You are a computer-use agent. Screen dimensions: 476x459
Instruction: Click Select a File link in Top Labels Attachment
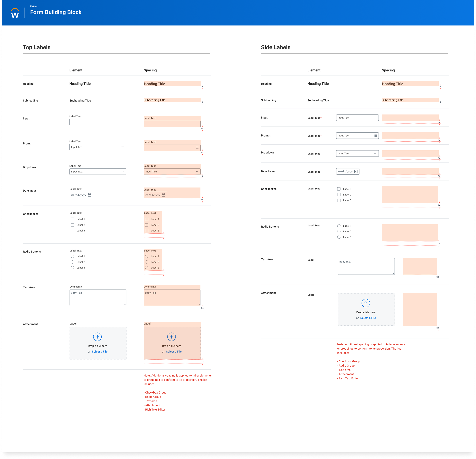pos(100,352)
